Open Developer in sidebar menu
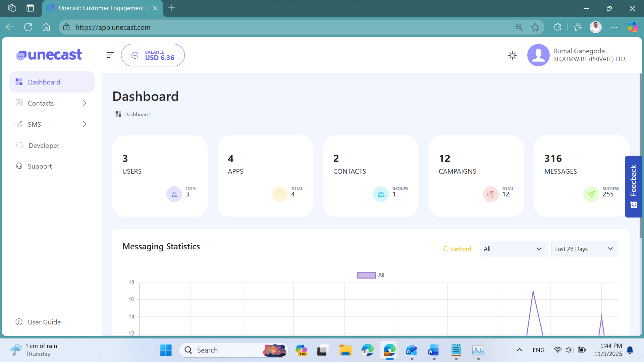 [x=44, y=145]
